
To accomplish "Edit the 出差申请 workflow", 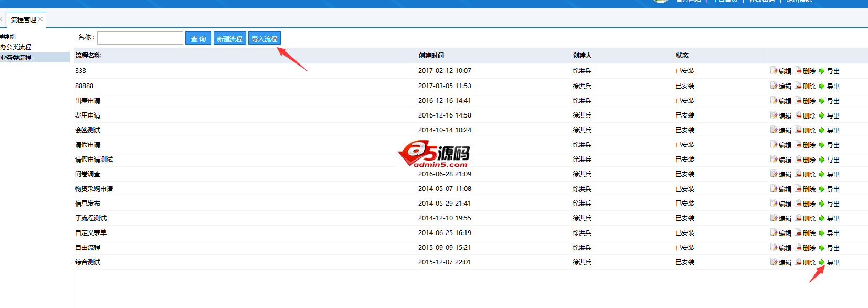I will 781,101.
